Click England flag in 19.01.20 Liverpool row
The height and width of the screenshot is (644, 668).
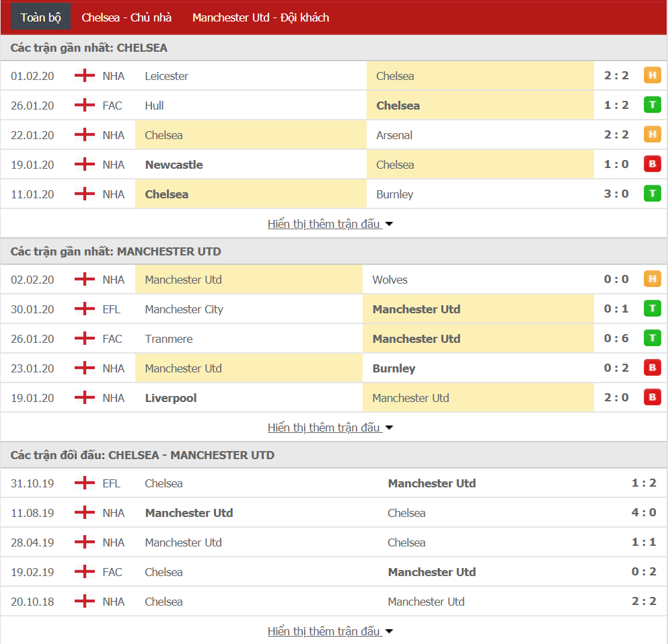(85, 397)
